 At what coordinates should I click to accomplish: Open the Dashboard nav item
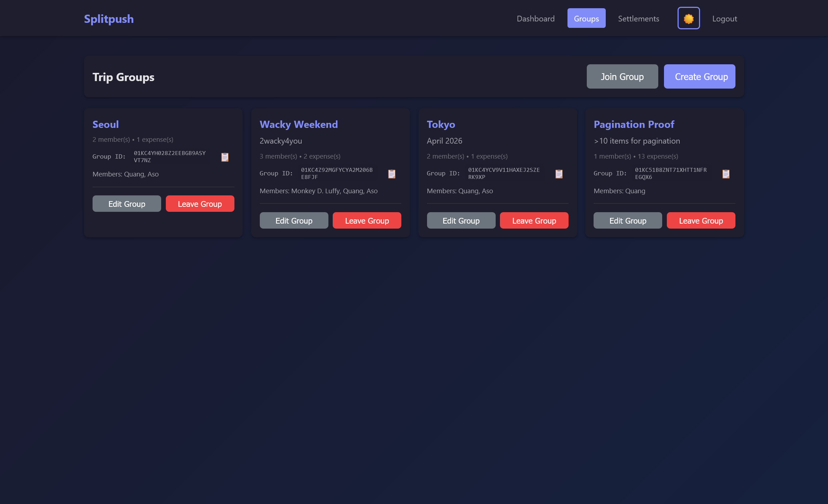click(535, 19)
